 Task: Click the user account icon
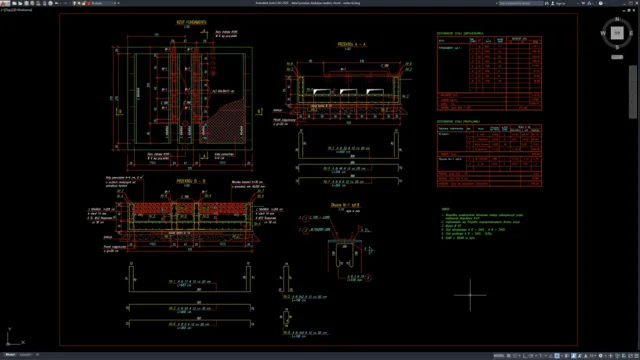click(x=553, y=3)
